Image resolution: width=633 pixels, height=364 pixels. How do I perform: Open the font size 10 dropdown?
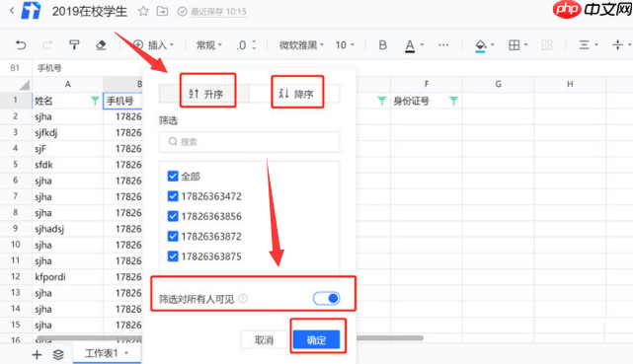pyautogui.click(x=345, y=44)
